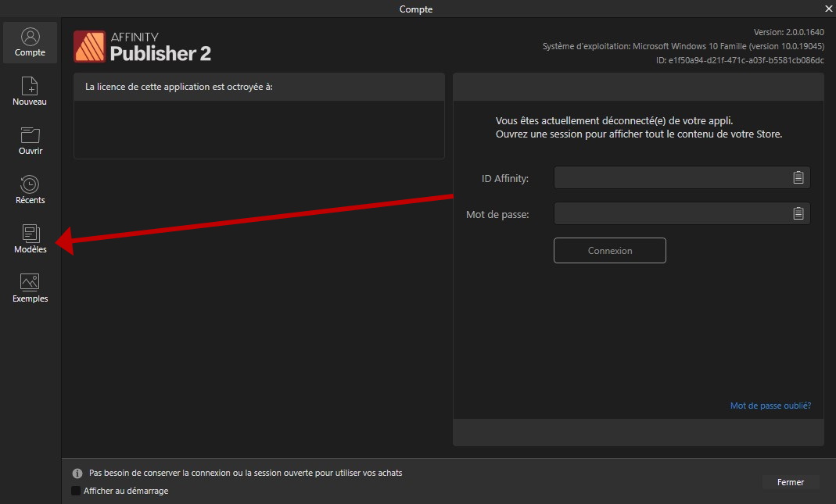This screenshot has width=836, height=504.
Task: Click 'La licence de cette application' text
Action: click(179, 87)
